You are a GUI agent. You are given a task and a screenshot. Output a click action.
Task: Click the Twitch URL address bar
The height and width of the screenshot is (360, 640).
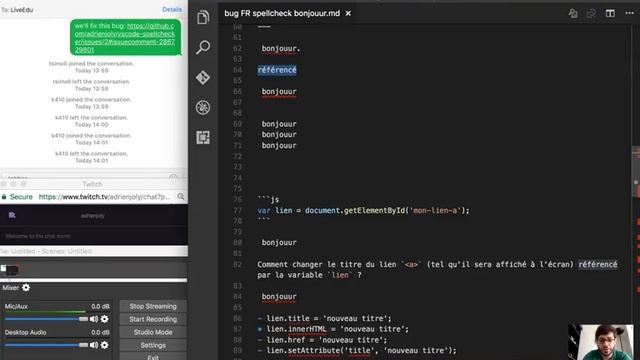tap(104, 197)
